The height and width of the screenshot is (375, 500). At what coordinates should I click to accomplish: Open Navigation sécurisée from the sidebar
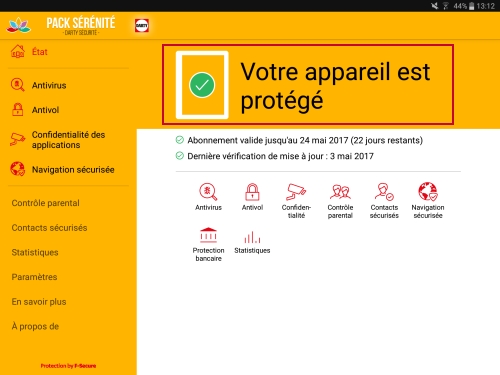point(73,170)
